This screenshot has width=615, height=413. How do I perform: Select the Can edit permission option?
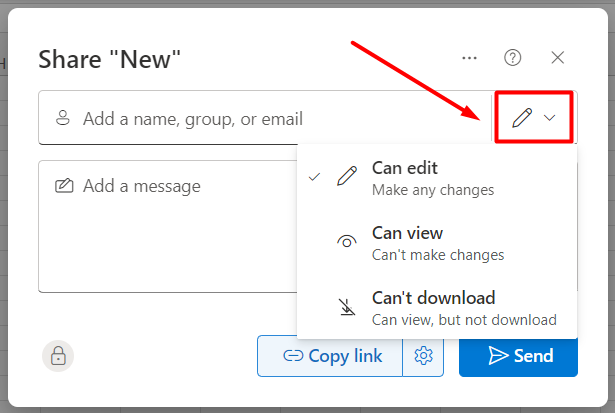437,178
